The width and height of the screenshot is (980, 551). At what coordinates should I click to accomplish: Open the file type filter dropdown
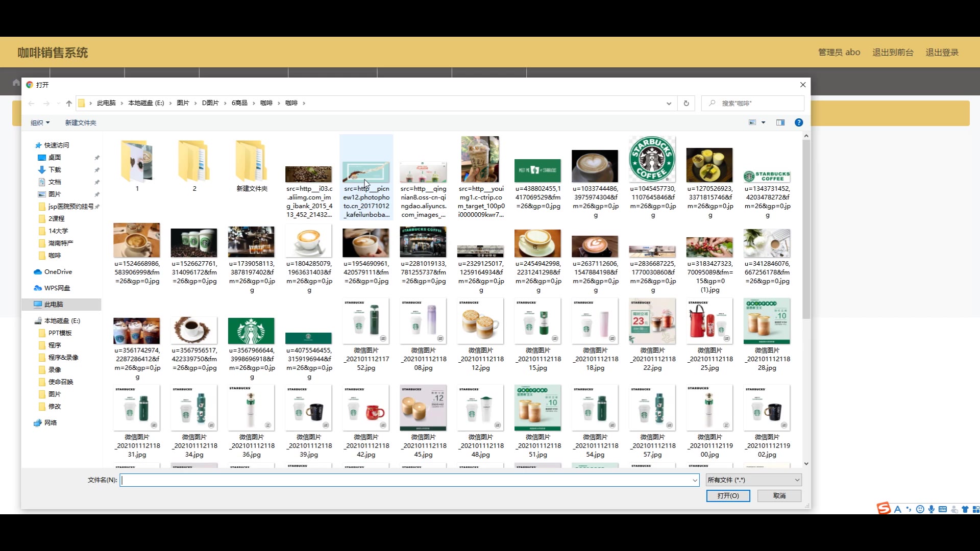[x=753, y=480]
